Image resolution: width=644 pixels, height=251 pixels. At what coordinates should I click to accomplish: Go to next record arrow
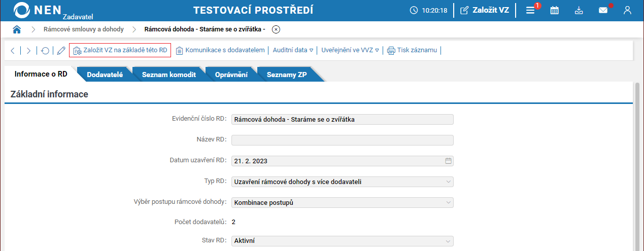point(28,50)
